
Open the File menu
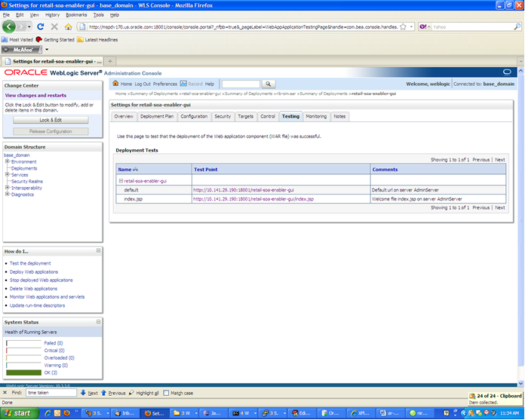pos(6,15)
